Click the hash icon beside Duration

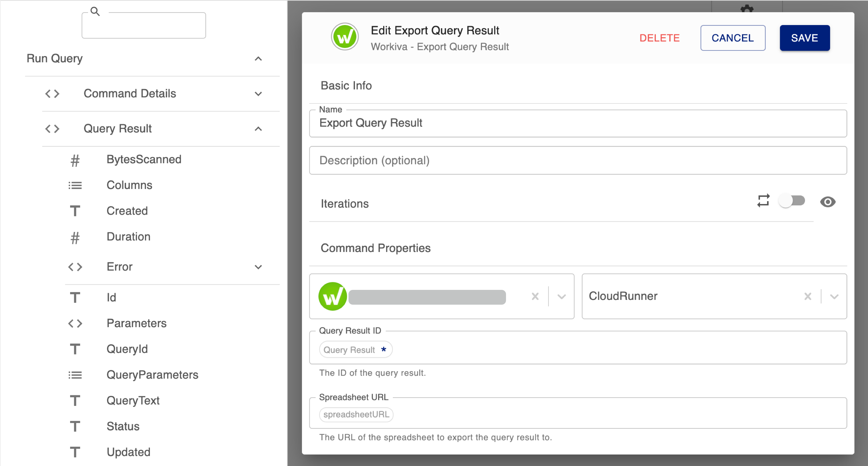75,237
